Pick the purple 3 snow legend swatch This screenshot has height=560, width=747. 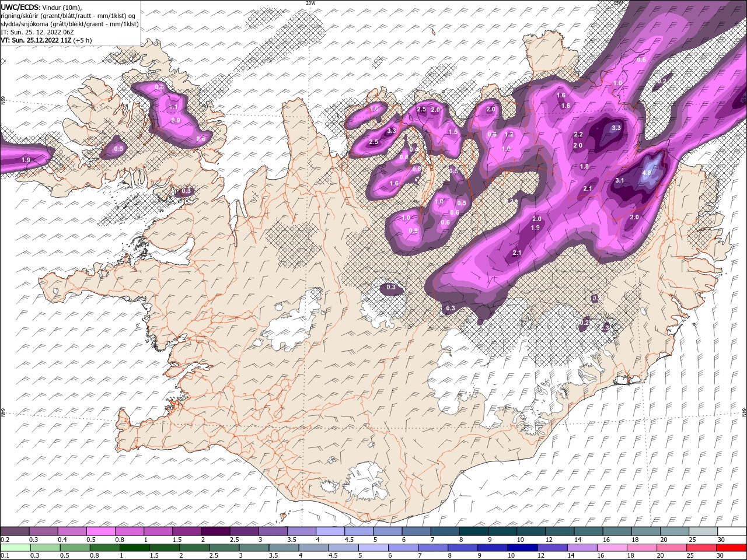pos(273,531)
